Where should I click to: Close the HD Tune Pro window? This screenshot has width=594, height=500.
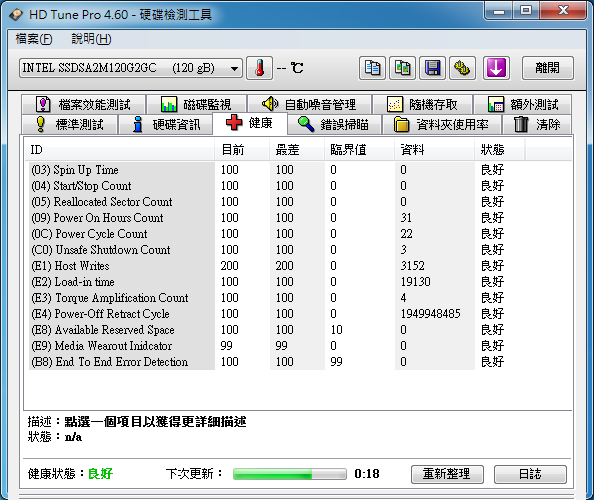tap(563, 11)
